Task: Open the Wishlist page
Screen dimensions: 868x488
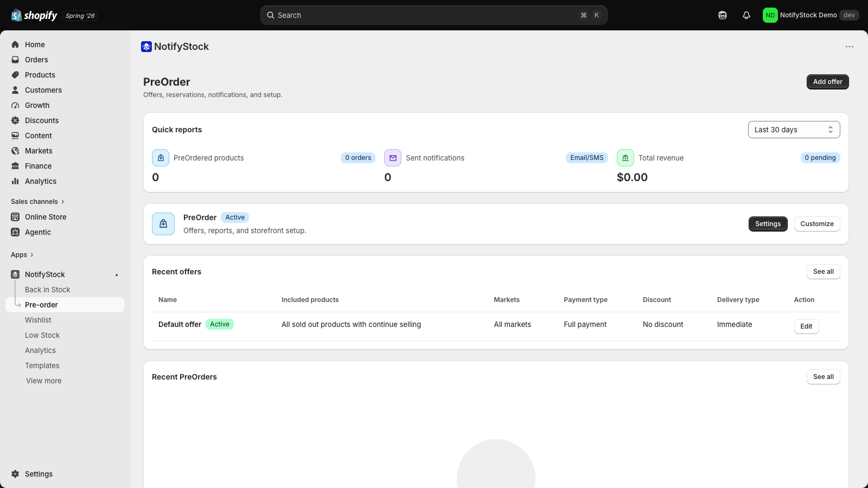Action: (38, 320)
